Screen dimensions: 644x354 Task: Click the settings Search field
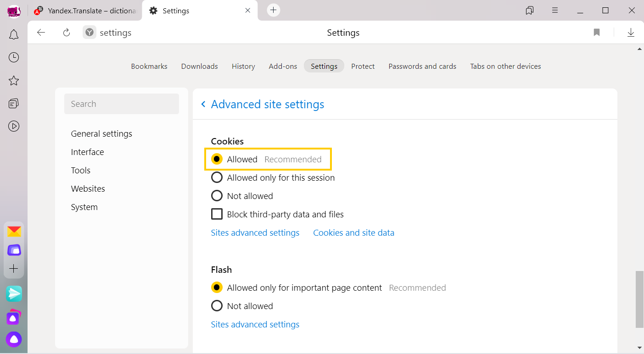tap(122, 104)
